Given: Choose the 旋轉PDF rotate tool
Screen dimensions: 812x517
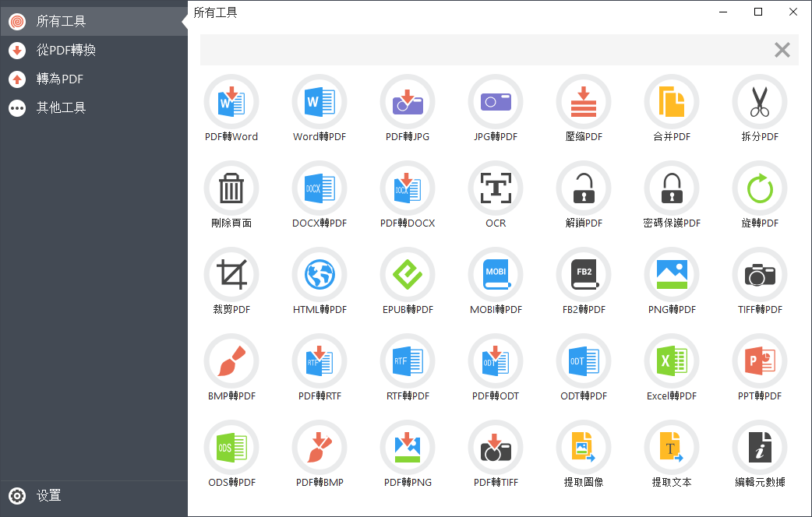Looking at the screenshot, I should coord(760,188).
